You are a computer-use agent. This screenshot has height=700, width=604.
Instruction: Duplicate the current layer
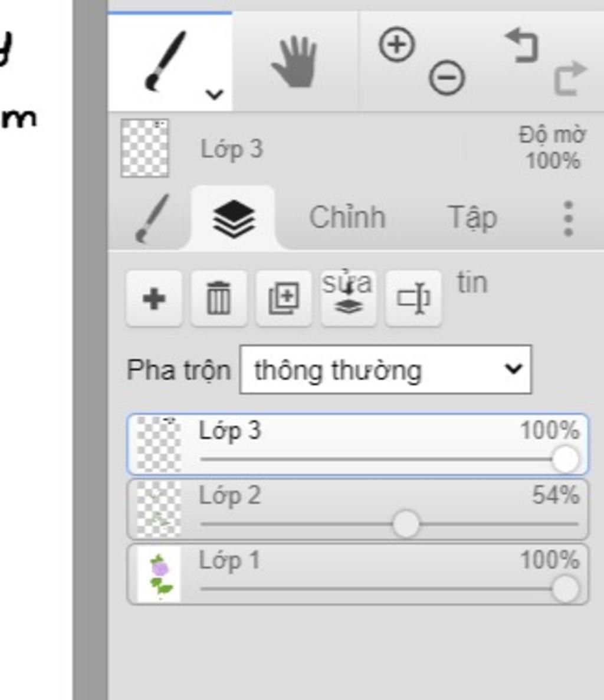click(284, 298)
